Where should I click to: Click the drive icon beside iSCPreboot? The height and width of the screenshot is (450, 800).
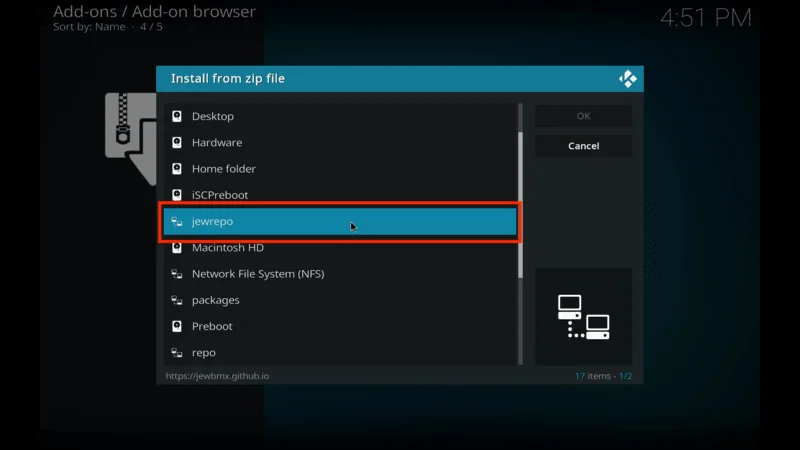pyautogui.click(x=177, y=195)
